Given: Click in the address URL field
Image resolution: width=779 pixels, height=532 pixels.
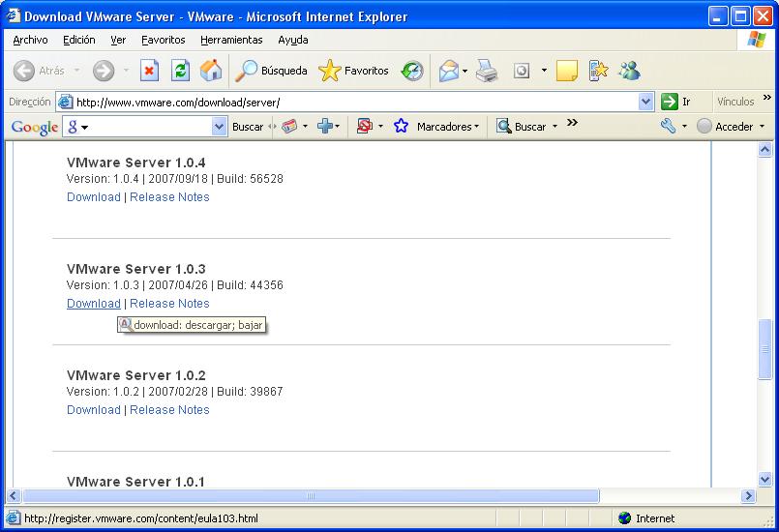Looking at the screenshot, I should click(x=348, y=102).
